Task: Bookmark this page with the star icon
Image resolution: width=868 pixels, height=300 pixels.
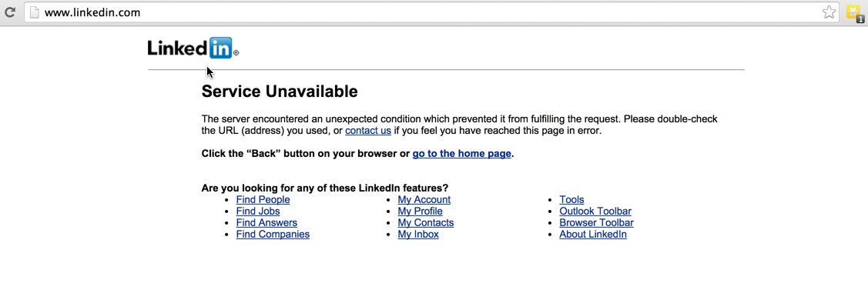Action: 829,12
